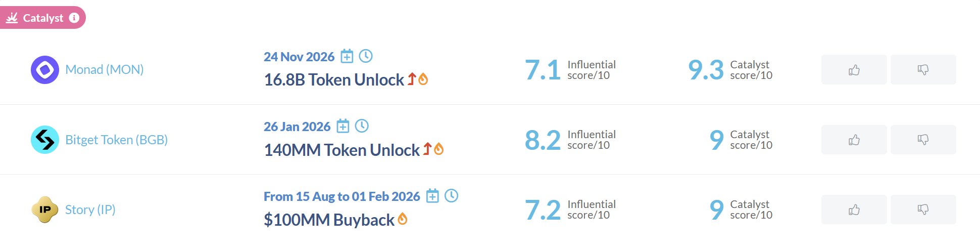Thumbs up the Monad token unlock
Screen dimensions: 980x249
[854, 70]
